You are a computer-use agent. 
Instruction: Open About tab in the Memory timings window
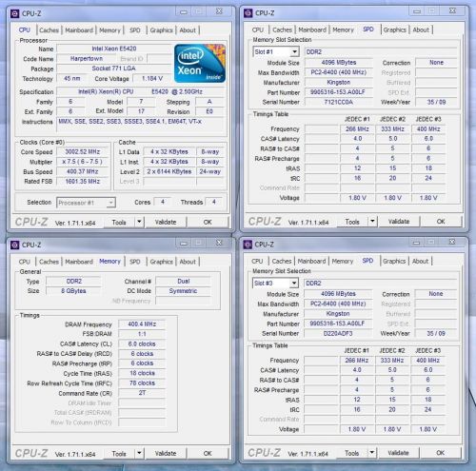point(188,262)
